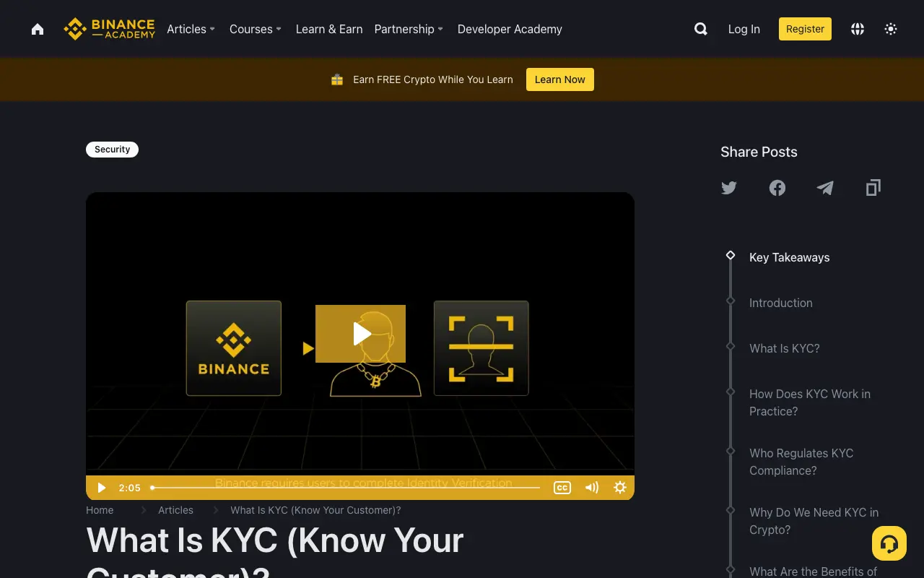Jump to Who Regulates KYC Compliance
Viewport: 924px width, 578px height.
[801, 462]
